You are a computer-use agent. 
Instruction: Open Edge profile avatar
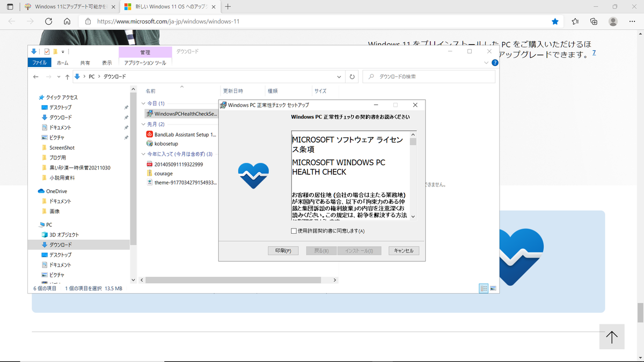click(613, 21)
